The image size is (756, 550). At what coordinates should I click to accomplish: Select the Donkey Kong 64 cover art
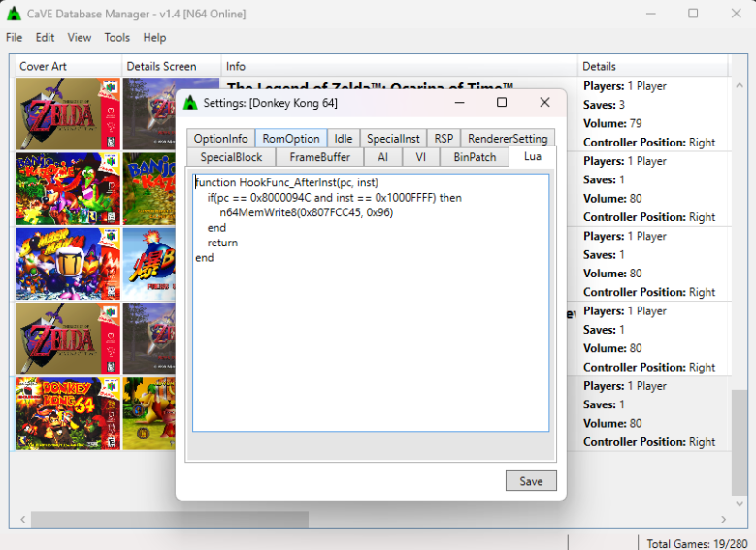(x=68, y=413)
